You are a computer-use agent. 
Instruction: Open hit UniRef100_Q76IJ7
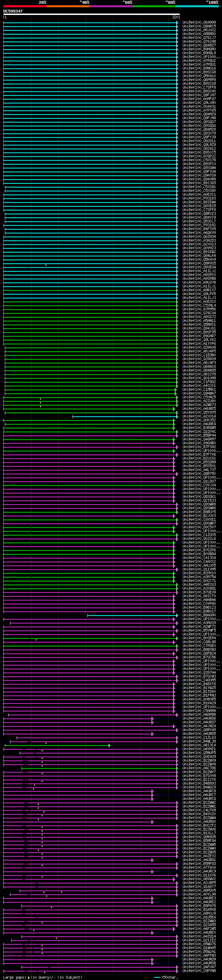pyautogui.click(x=199, y=38)
